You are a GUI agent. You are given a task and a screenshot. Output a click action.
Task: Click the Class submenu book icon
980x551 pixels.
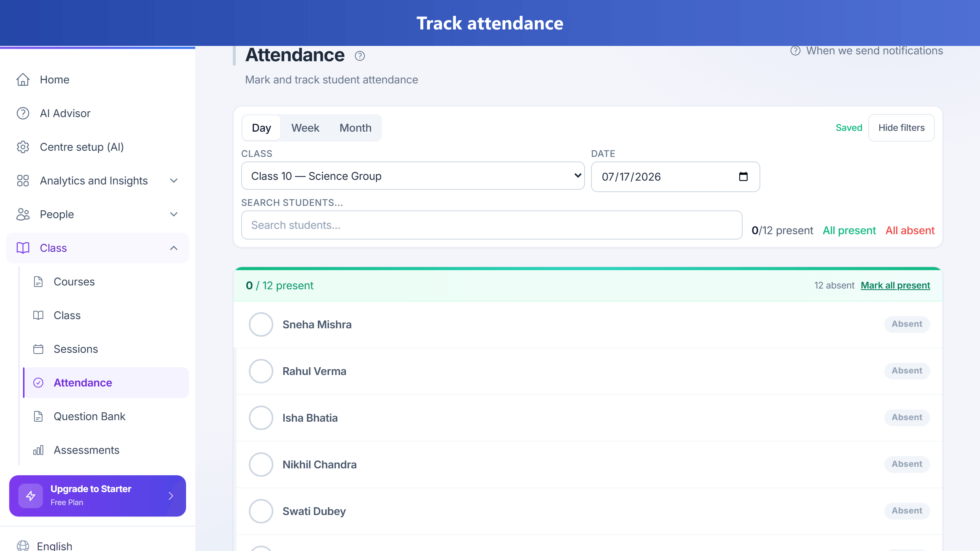(x=38, y=315)
